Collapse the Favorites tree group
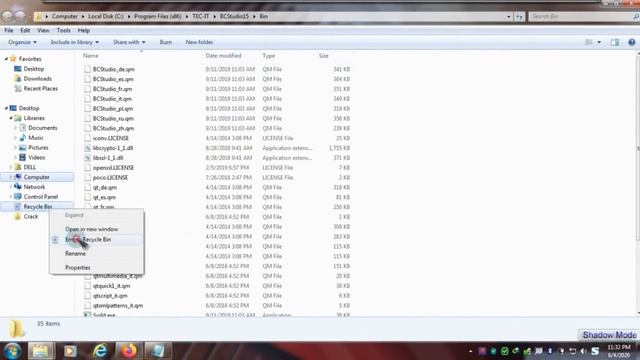 [x=6, y=59]
